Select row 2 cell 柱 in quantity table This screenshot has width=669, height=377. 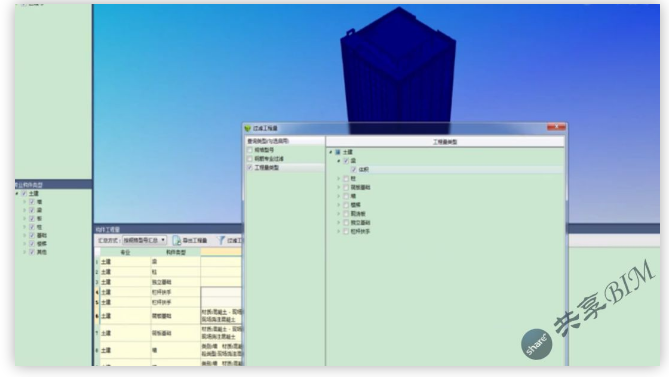176,272
